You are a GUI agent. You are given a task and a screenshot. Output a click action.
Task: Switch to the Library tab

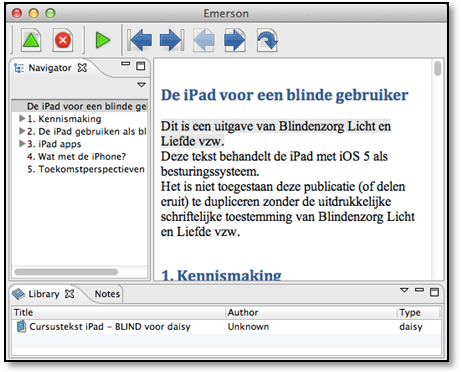point(44,294)
